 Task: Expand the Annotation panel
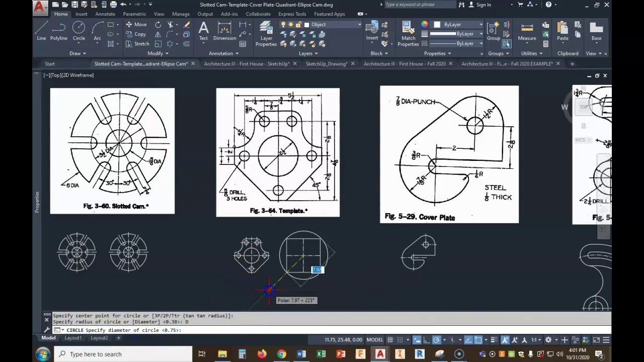pos(224,53)
